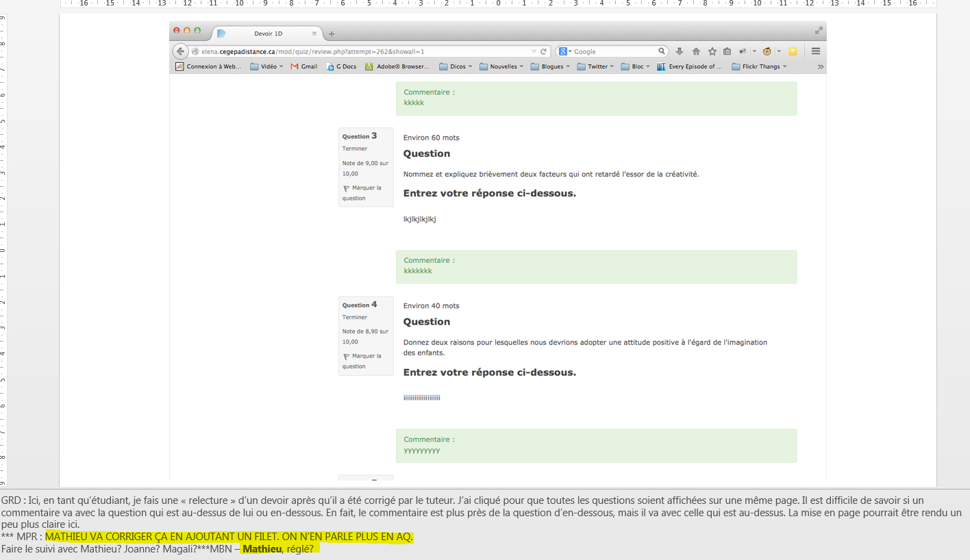Expand the Nouvelles bookmarks folder
The width and height of the screenshot is (970, 560).
pyautogui.click(x=501, y=67)
